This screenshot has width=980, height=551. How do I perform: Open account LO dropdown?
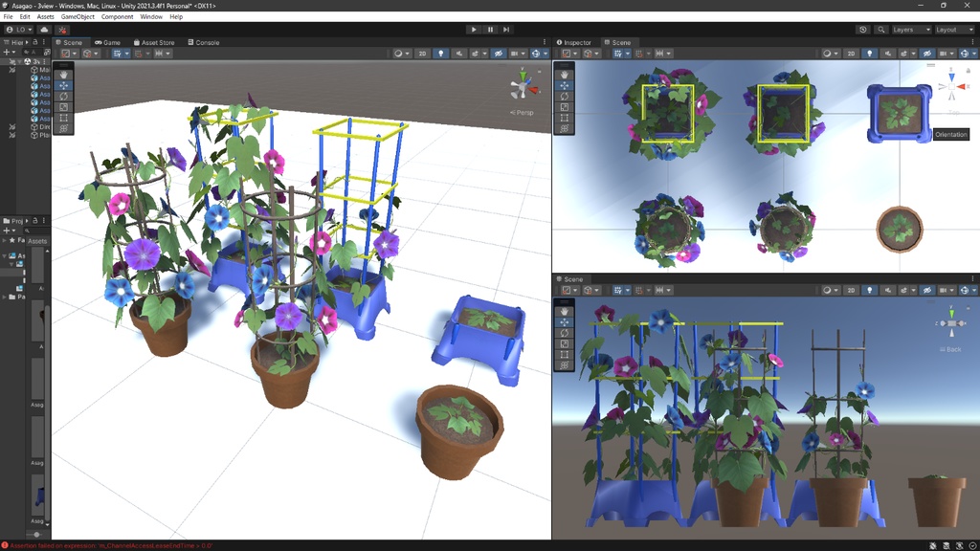tap(19, 30)
